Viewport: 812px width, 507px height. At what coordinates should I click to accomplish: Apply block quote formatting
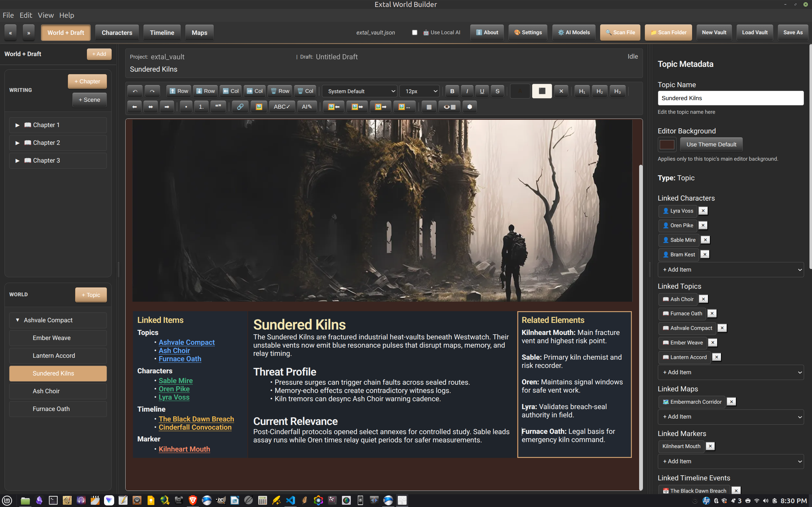pyautogui.click(x=218, y=107)
